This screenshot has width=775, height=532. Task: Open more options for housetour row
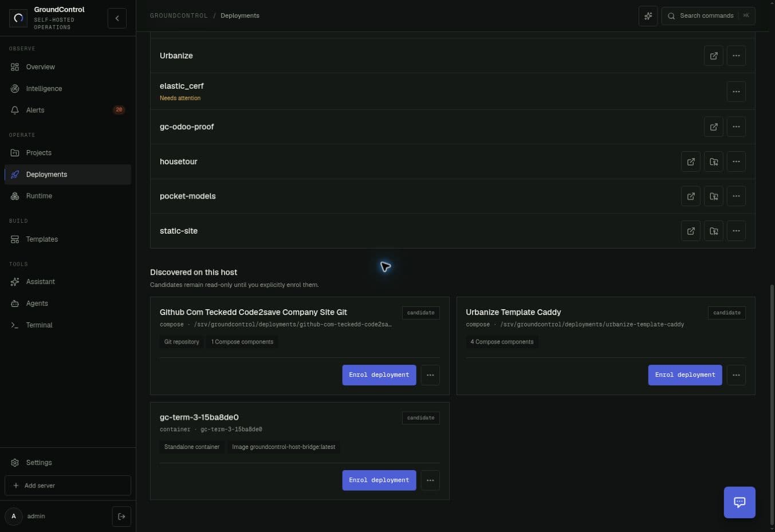pos(736,161)
